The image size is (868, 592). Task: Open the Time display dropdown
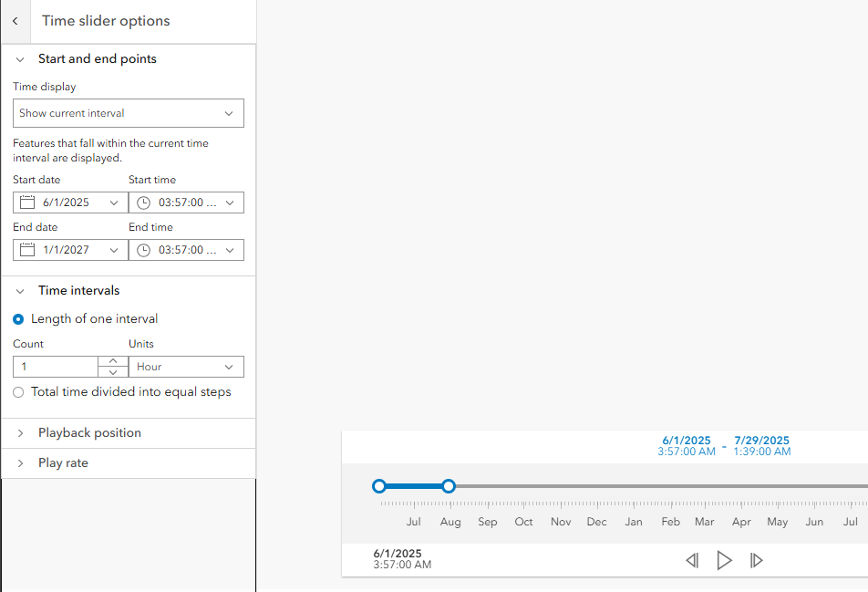click(129, 113)
